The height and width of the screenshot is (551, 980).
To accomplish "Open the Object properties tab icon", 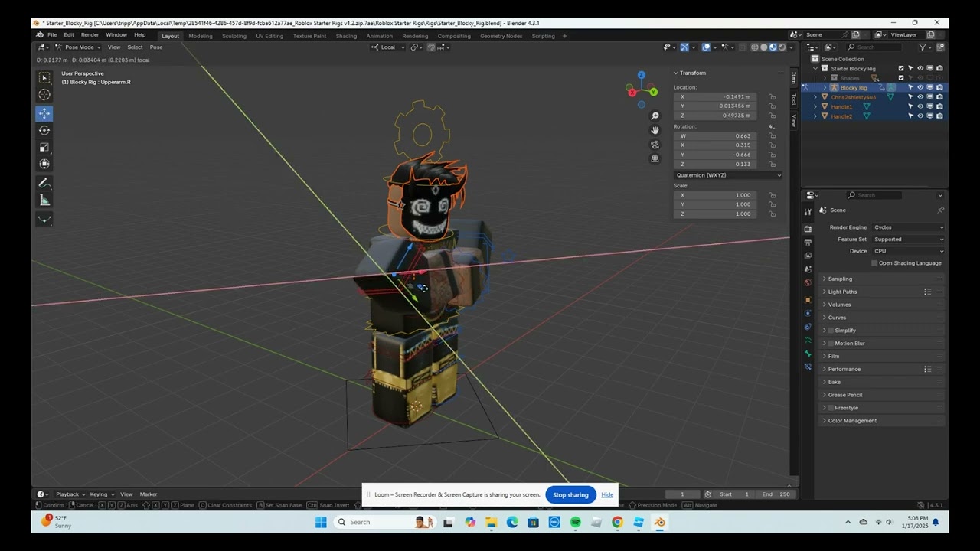I will coord(808,300).
